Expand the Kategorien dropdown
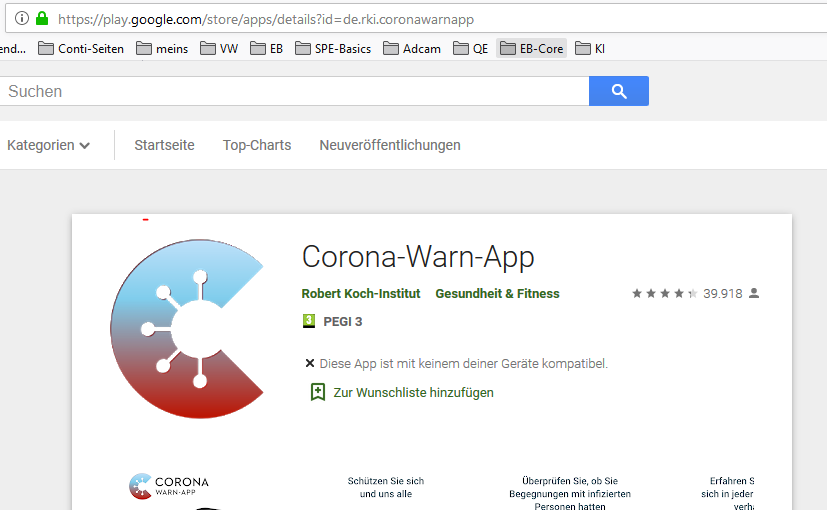Image resolution: width=827 pixels, height=510 pixels. [x=49, y=145]
